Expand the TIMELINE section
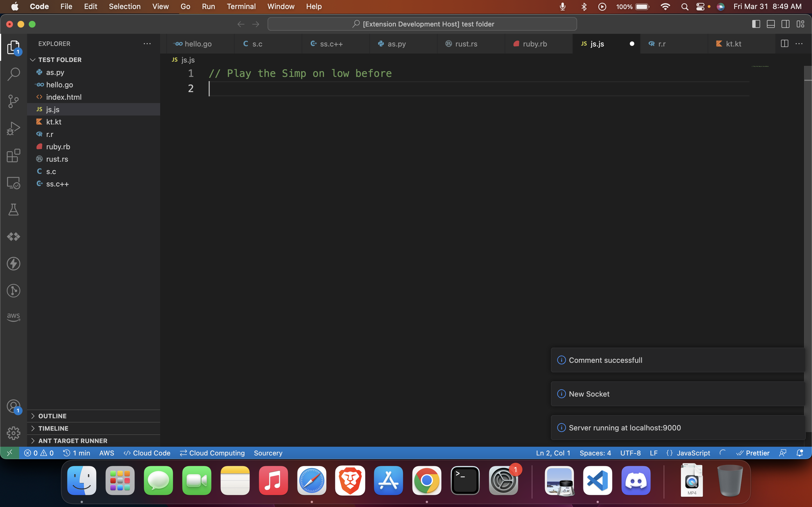 click(53, 428)
